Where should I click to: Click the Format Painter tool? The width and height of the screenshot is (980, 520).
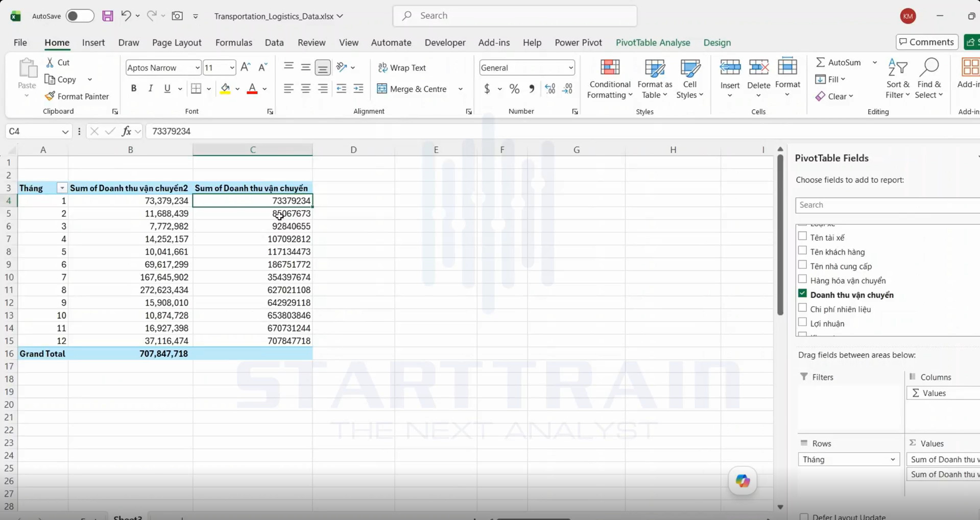click(x=77, y=96)
